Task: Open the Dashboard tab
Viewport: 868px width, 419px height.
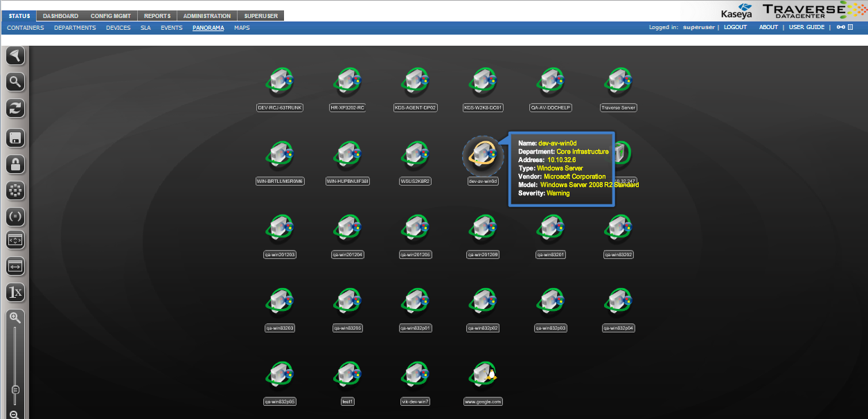Action: tap(60, 16)
